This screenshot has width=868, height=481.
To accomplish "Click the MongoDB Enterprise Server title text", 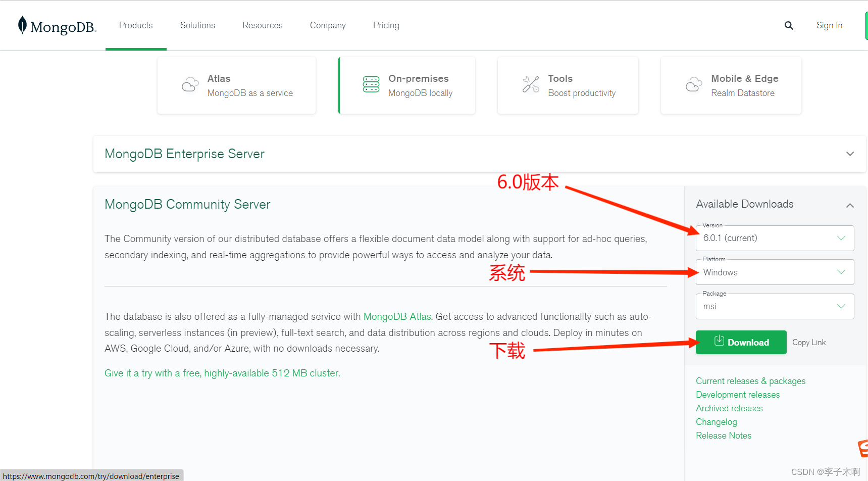I will point(184,154).
